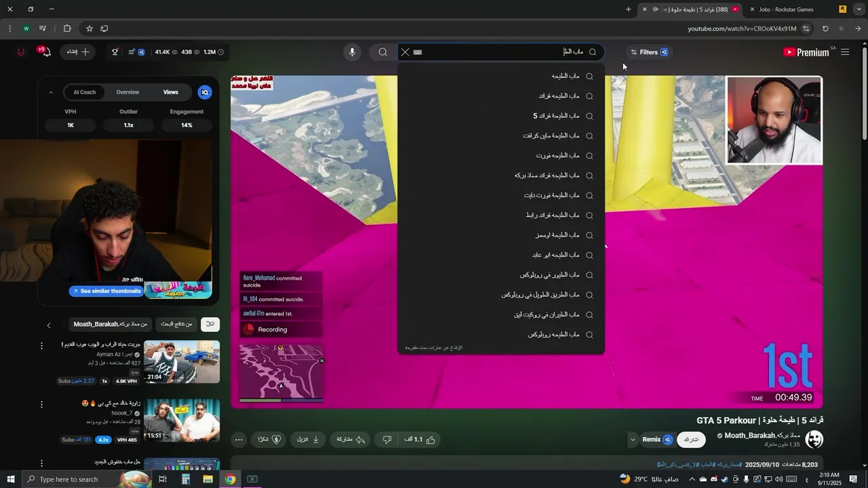
Task: Click the magnifier search button beside the search box
Action: (x=383, y=52)
